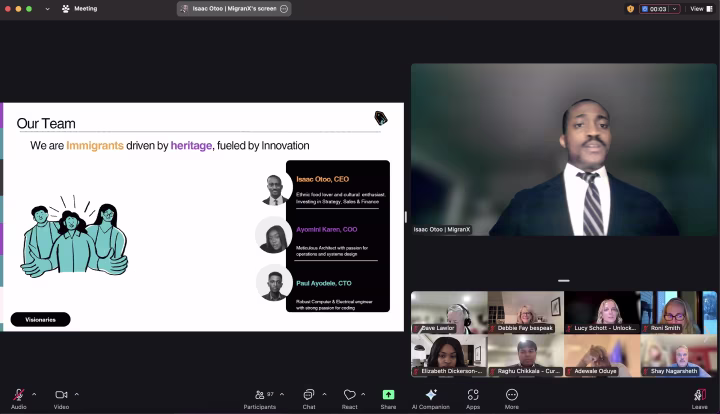Select Isaac Otoo | MigranX speaker video
This screenshot has height=414, width=720.
pos(564,150)
